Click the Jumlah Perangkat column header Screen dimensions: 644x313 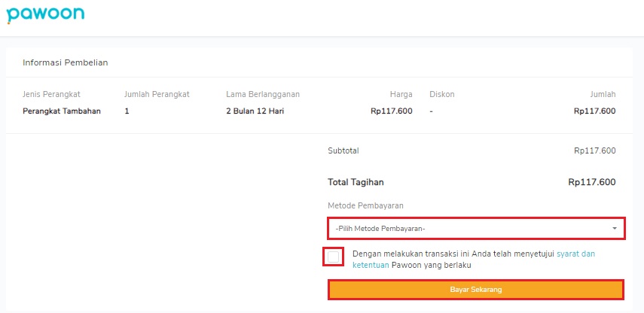(157, 94)
